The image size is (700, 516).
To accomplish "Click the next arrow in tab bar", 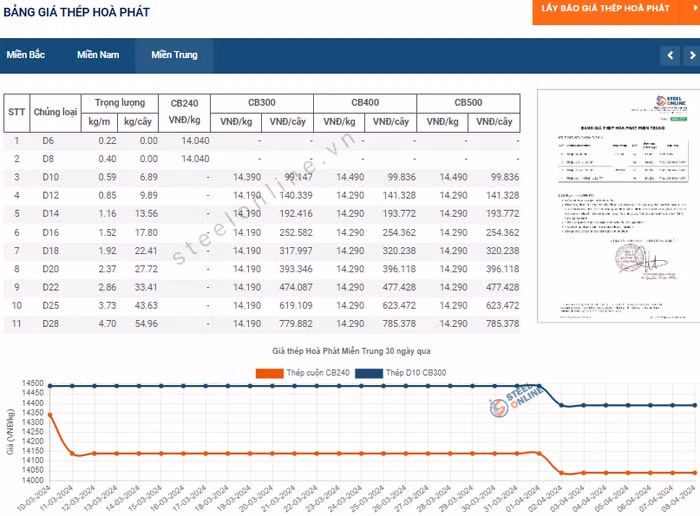I will click(692, 55).
